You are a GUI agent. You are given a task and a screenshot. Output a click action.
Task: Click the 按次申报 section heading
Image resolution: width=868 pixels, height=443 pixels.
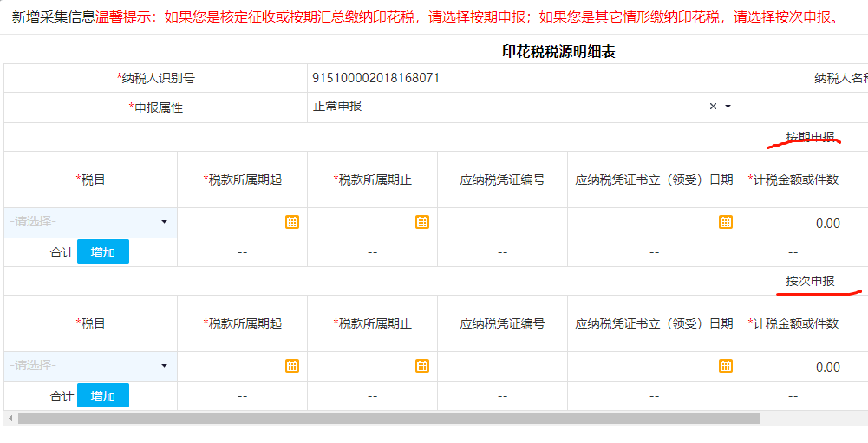pos(810,281)
